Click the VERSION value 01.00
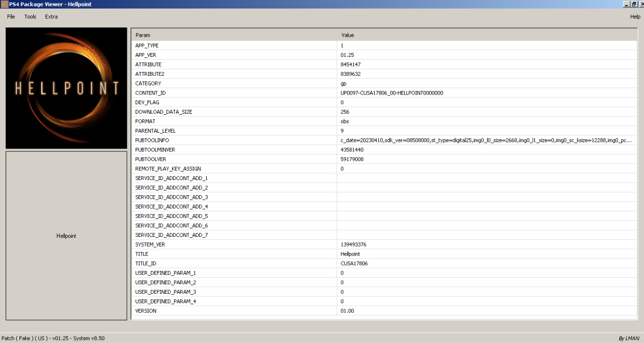The height and width of the screenshot is (343, 644). coord(347,311)
